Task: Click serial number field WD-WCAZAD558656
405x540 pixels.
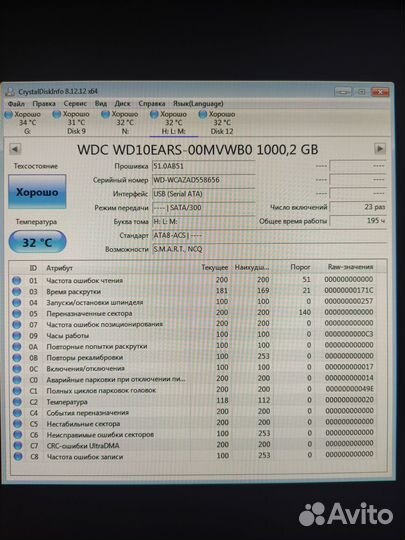Action: click(x=203, y=180)
